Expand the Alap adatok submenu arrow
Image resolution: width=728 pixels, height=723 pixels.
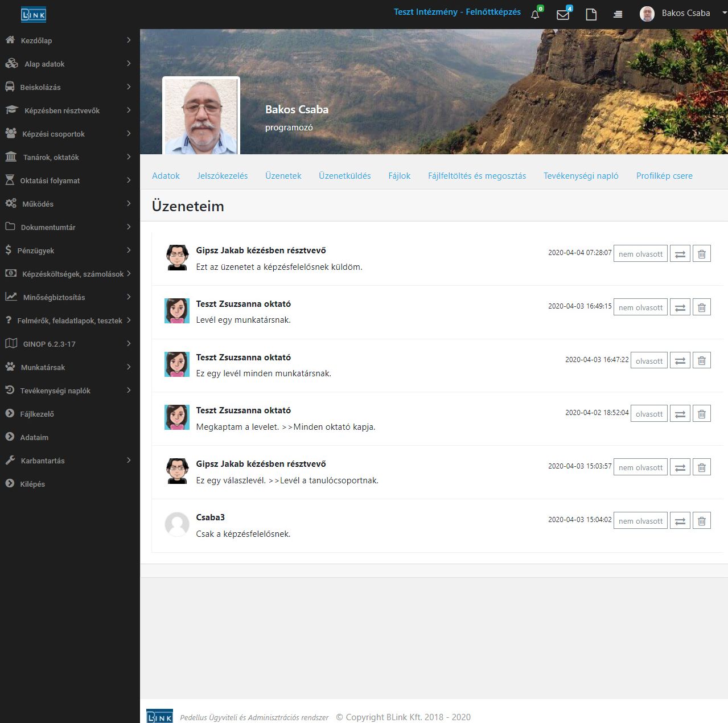point(129,64)
